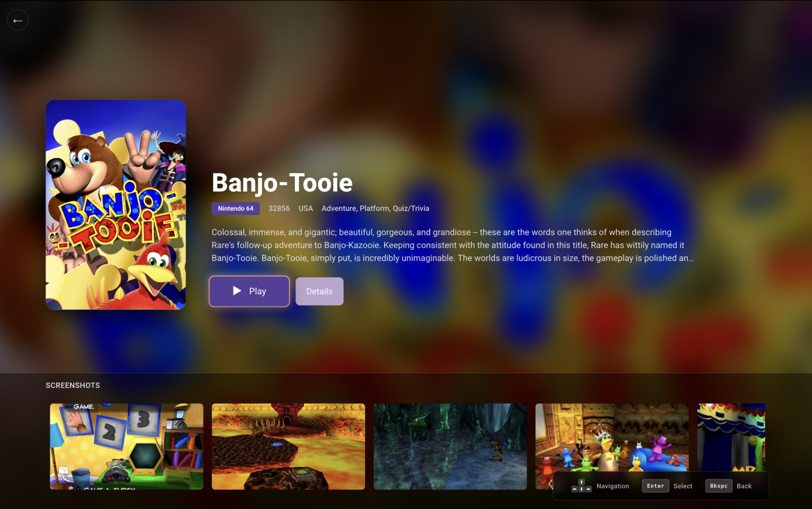Open the colorful characters throne room screenshot
Image resolution: width=812 pixels, height=509 pixels.
coord(612,438)
